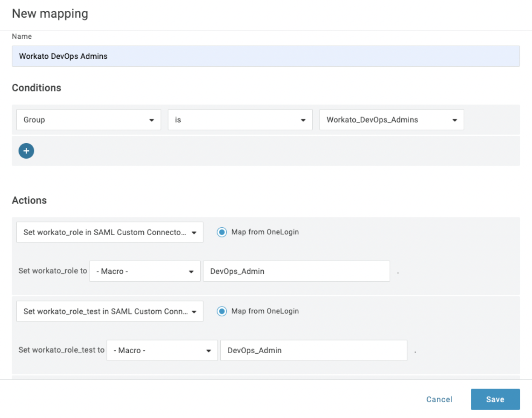Click the Map from OneLogin label for workato_role_test
Screen dimensions: 532x418
click(265, 311)
